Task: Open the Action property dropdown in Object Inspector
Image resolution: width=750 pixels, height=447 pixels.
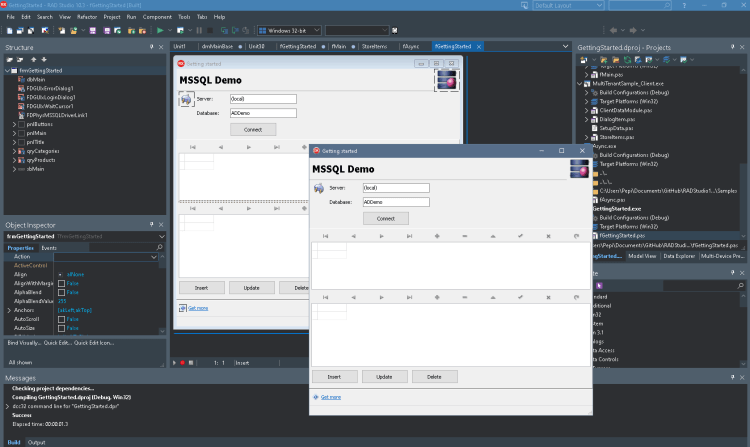Action: tap(154, 257)
